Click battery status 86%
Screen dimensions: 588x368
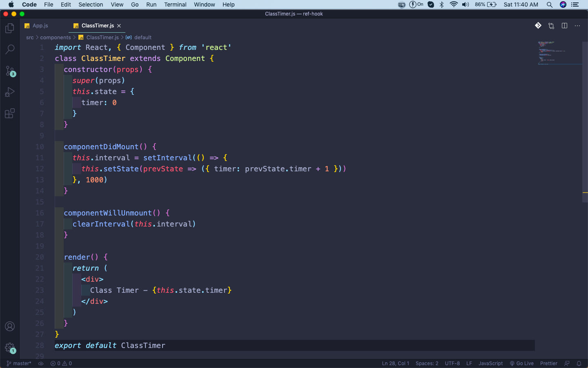486,4
